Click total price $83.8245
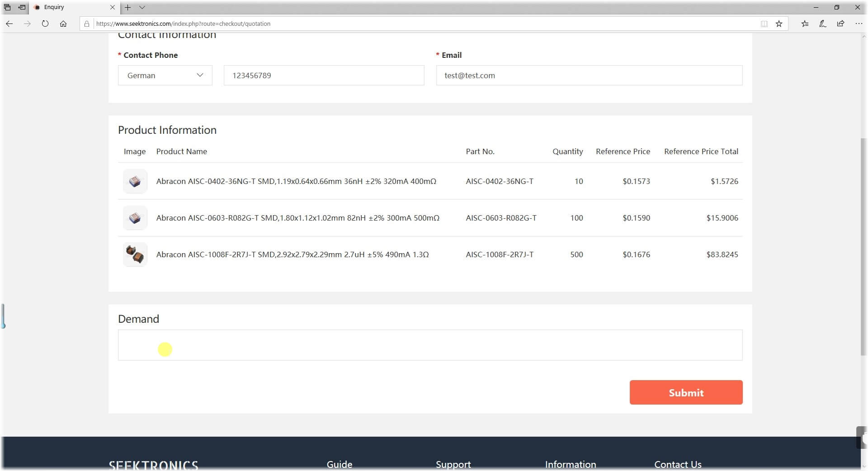The image size is (868, 471). 722,254
